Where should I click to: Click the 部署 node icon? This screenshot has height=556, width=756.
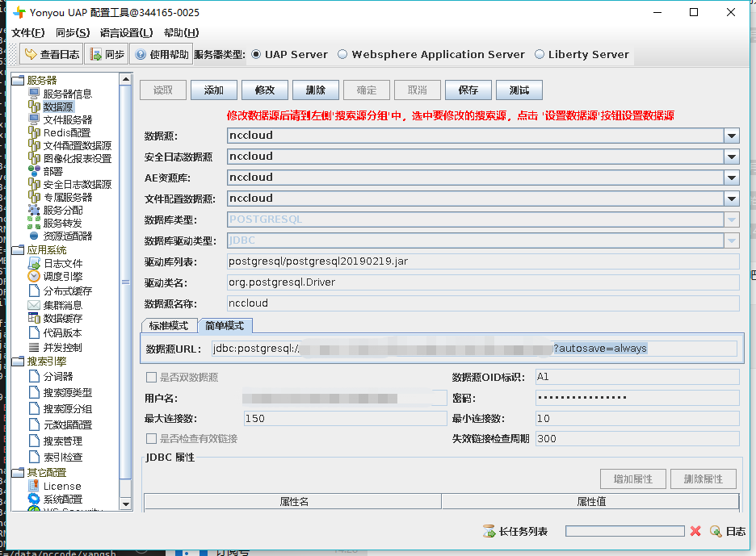(34, 171)
